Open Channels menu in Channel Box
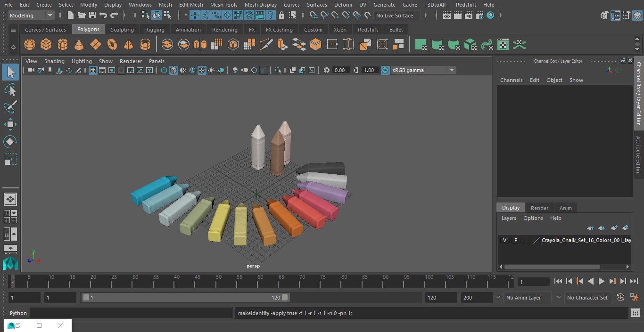The image size is (644, 332). [512, 80]
